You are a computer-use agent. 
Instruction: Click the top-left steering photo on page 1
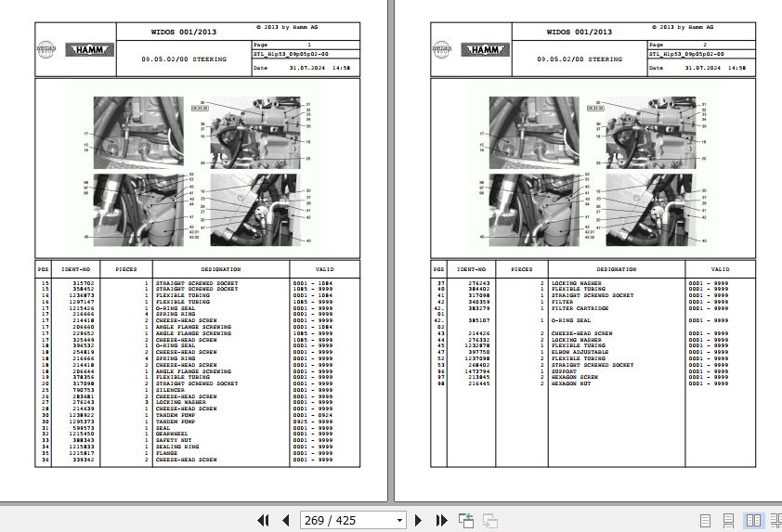138,133
